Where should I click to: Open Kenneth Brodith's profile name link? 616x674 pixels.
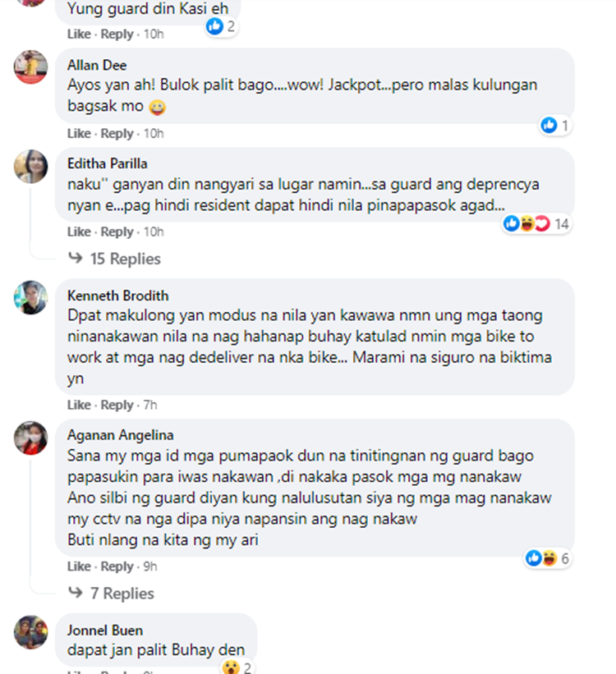(118, 296)
